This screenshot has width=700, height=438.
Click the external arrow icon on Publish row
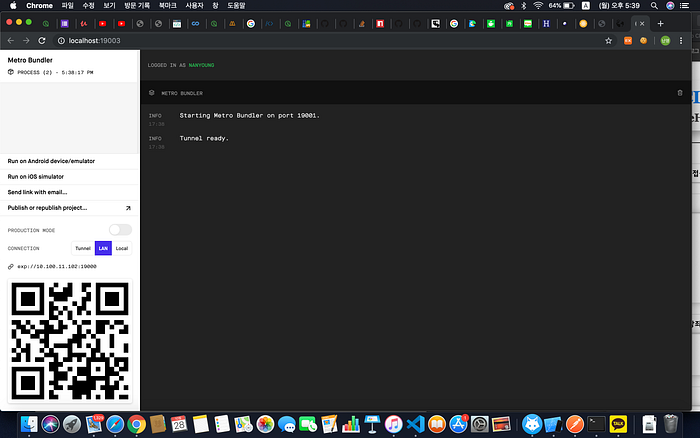(128, 208)
